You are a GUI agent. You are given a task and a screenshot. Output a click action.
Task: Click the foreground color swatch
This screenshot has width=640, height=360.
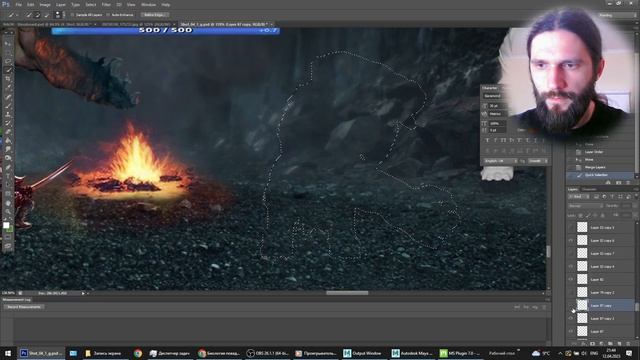[x=6, y=225]
